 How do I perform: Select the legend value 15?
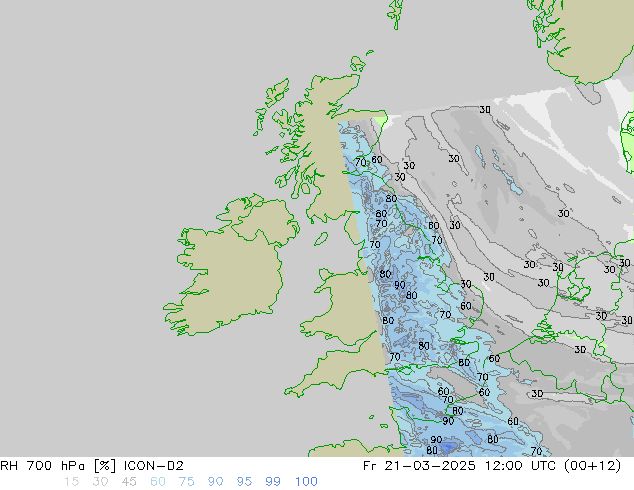point(71,482)
